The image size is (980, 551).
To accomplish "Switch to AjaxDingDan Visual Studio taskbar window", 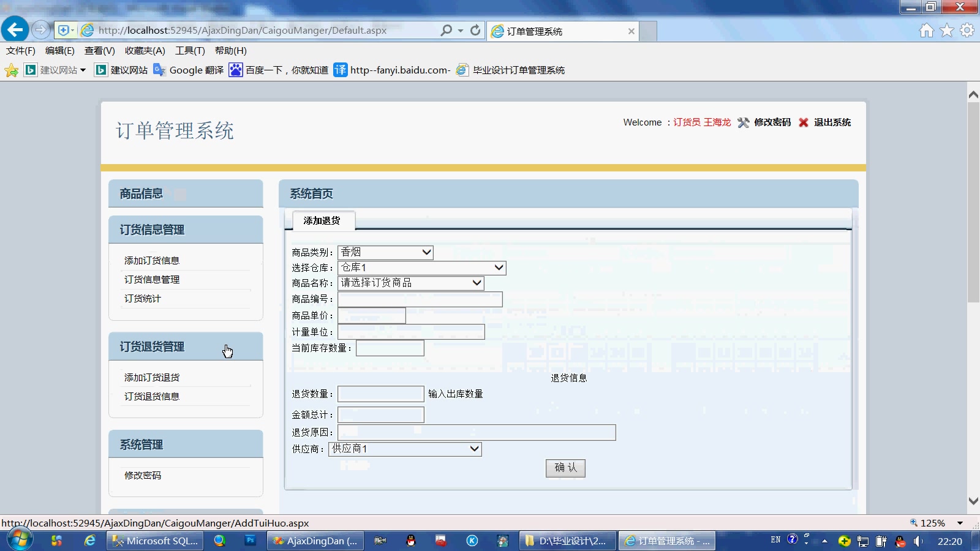I will pos(315,541).
